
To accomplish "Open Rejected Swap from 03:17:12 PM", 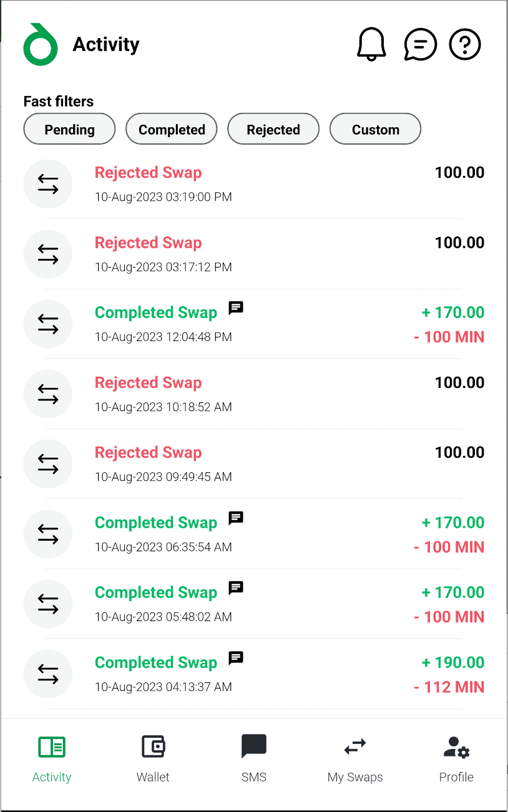I will click(254, 254).
